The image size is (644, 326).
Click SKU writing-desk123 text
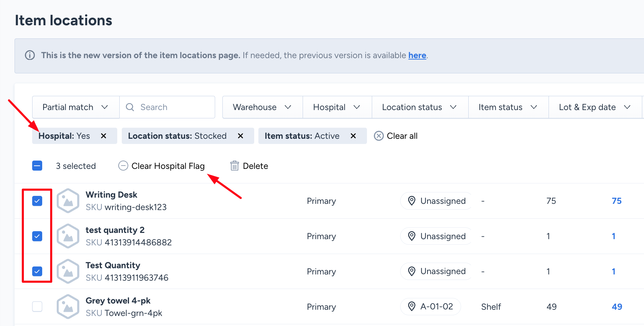(126, 207)
